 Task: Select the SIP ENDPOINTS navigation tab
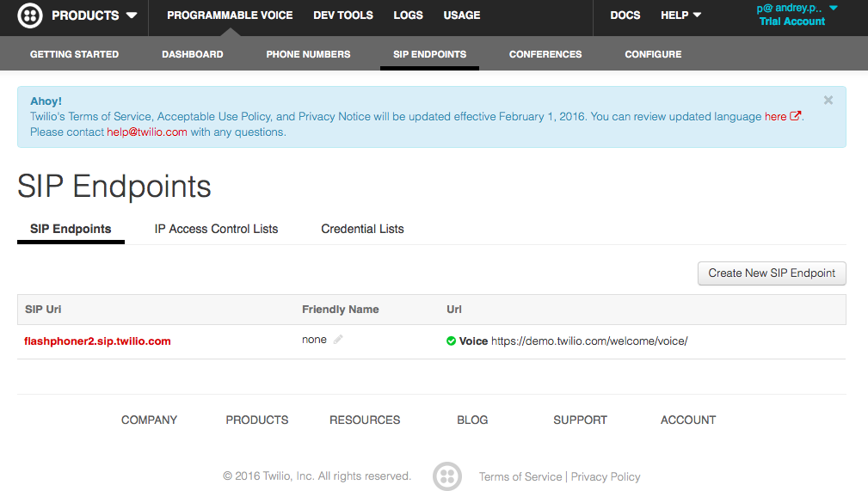point(429,54)
